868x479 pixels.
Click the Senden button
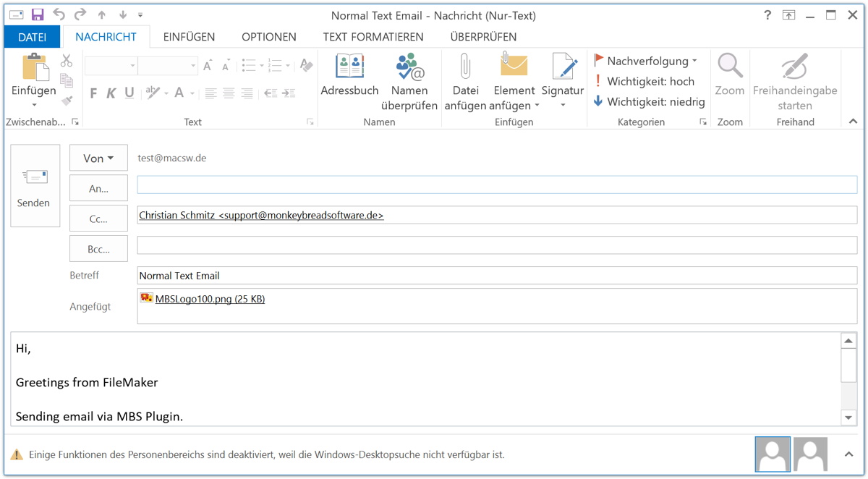click(34, 186)
